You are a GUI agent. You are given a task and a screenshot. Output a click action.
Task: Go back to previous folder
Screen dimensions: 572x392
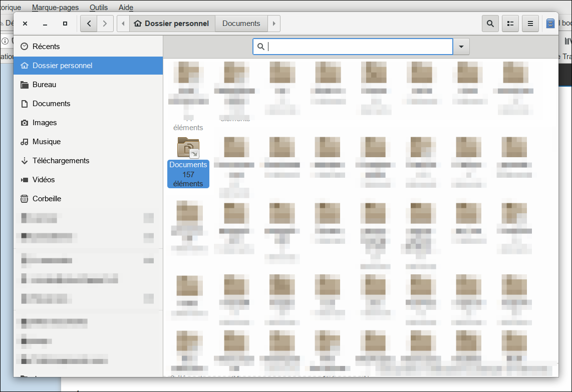click(89, 24)
